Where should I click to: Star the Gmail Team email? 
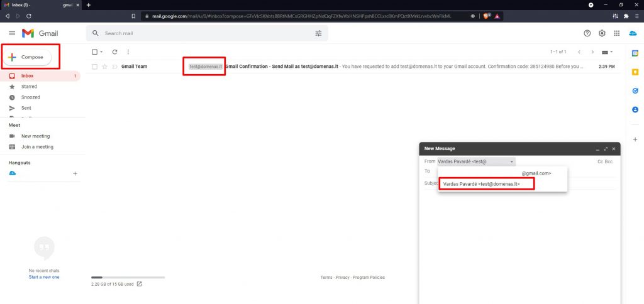tap(105, 67)
